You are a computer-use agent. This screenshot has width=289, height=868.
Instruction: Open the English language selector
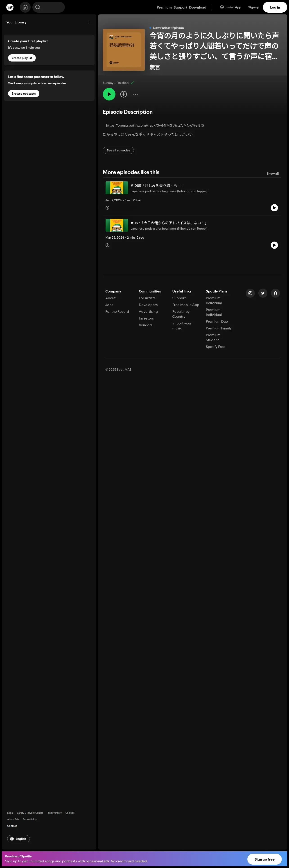[18, 839]
